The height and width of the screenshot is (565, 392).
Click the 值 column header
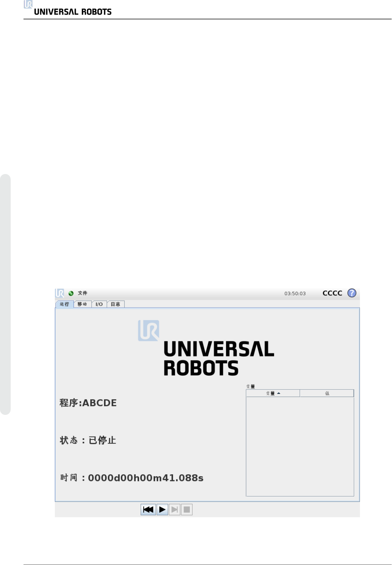pyautogui.click(x=327, y=393)
